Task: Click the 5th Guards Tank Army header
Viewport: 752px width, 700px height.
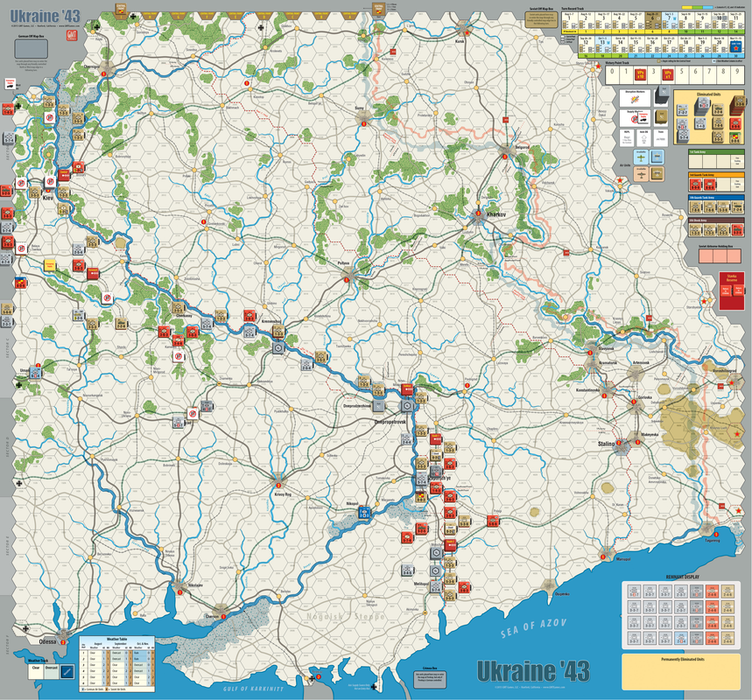Action: [x=716, y=198]
